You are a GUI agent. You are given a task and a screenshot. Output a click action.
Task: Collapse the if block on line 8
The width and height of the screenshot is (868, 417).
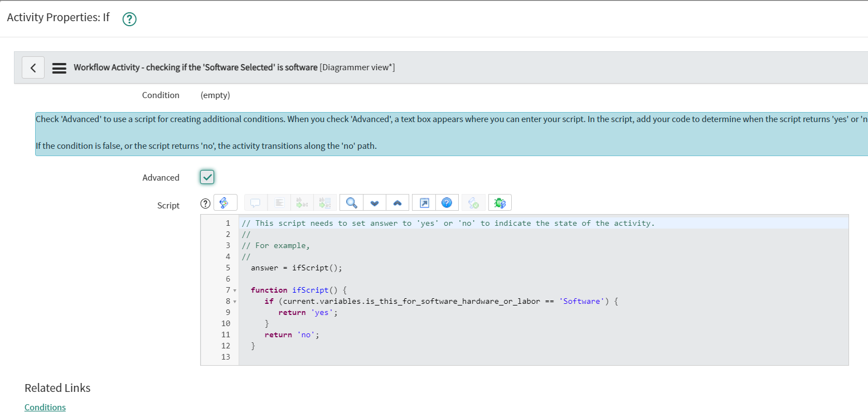pyautogui.click(x=234, y=301)
